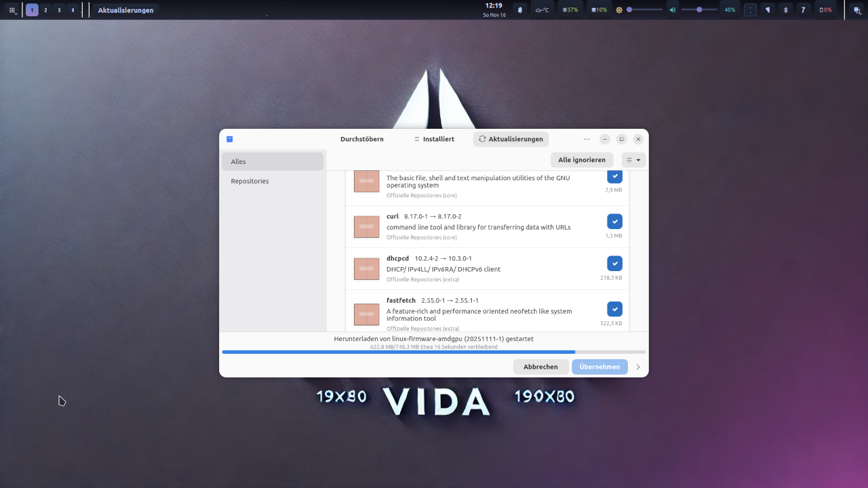Open the application grid launcher
The width and height of the screenshot is (868, 488).
coord(12,10)
